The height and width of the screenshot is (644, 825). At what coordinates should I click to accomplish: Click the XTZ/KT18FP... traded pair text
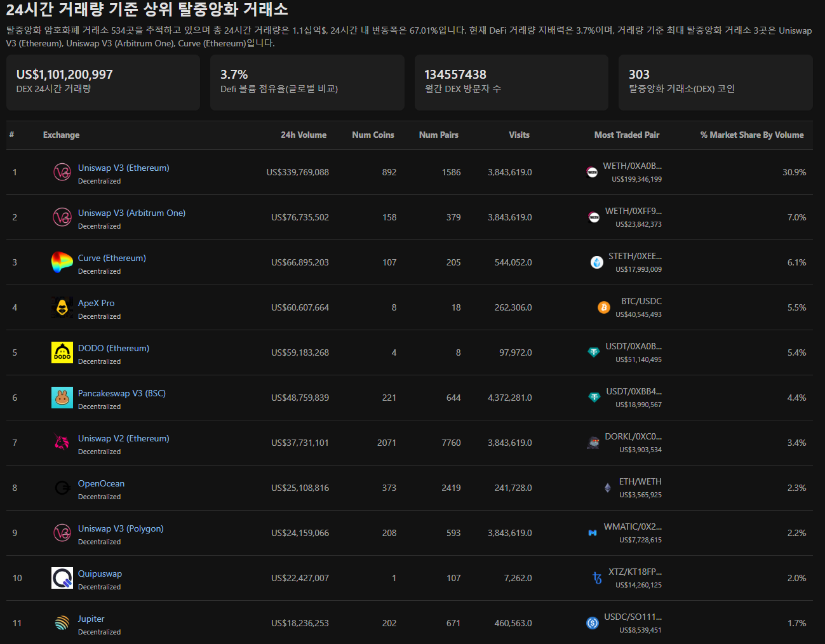click(x=635, y=572)
